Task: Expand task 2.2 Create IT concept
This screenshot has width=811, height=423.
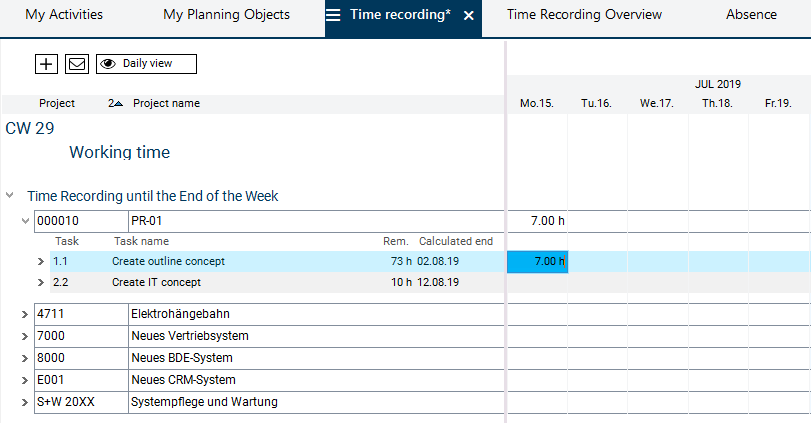Action: tap(41, 283)
